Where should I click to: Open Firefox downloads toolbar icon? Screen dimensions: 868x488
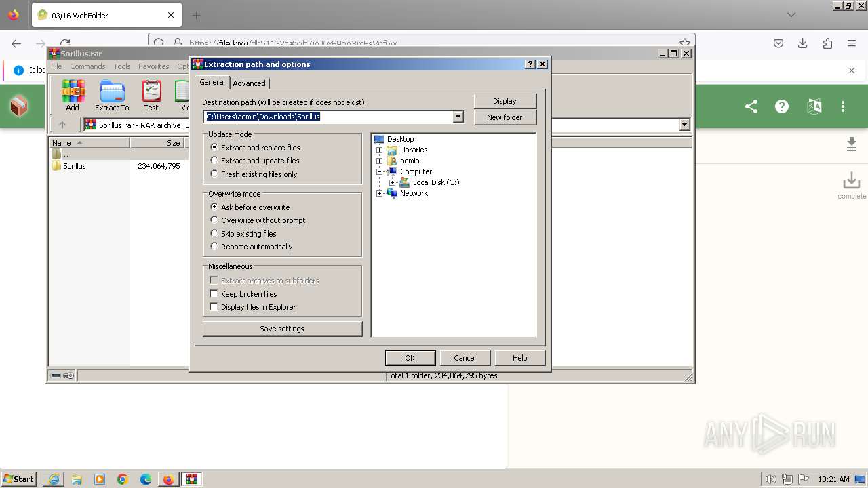tap(803, 43)
